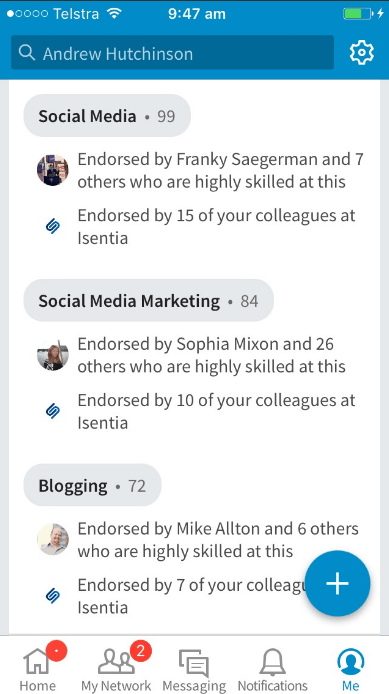This screenshot has width=389, height=694.
Task: Tap Sophia Mixon's profile photo
Action: [53, 355]
